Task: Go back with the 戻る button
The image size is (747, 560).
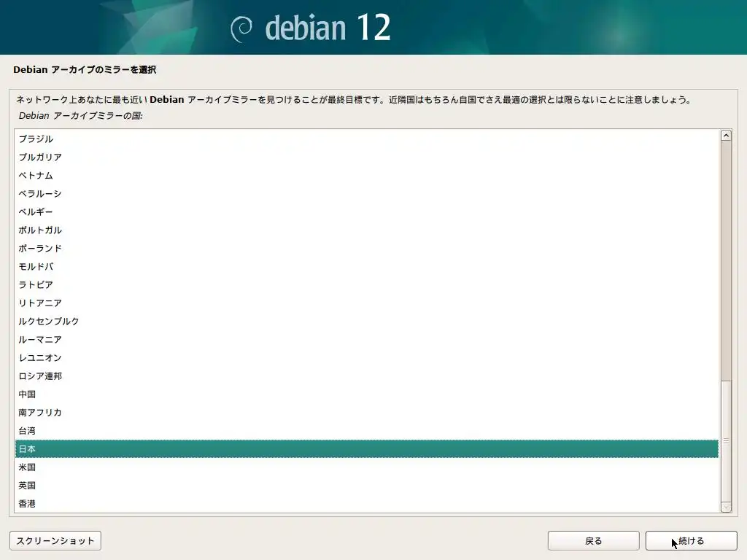Action: click(594, 541)
